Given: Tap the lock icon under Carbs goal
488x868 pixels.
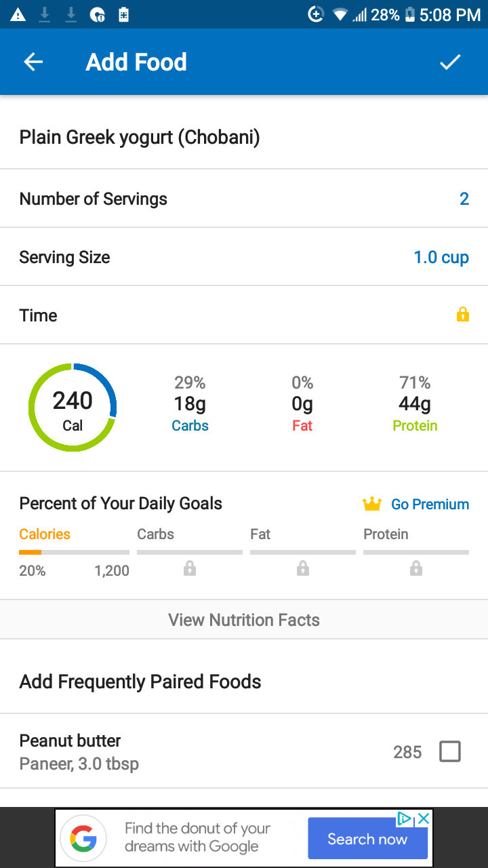Looking at the screenshot, I should (190, 568).
